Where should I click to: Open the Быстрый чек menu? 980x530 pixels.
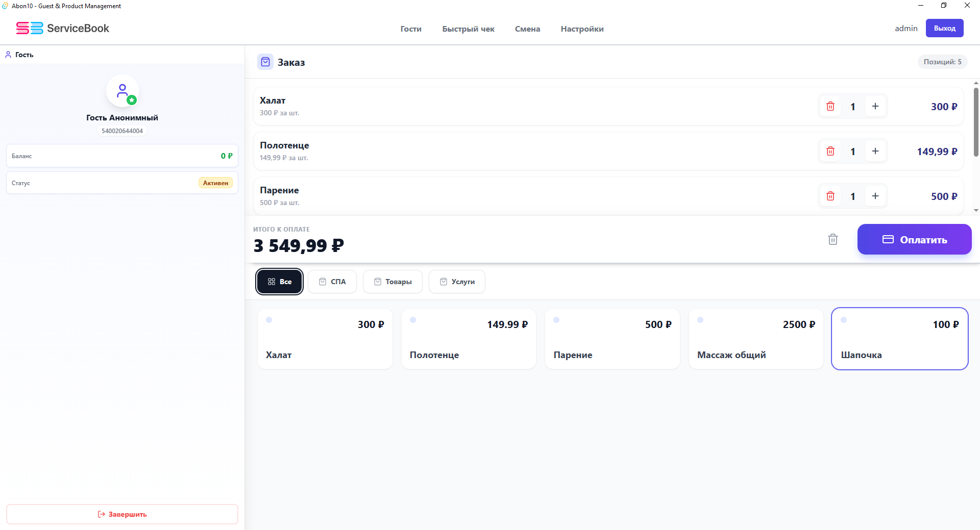(x=469, y=29)
